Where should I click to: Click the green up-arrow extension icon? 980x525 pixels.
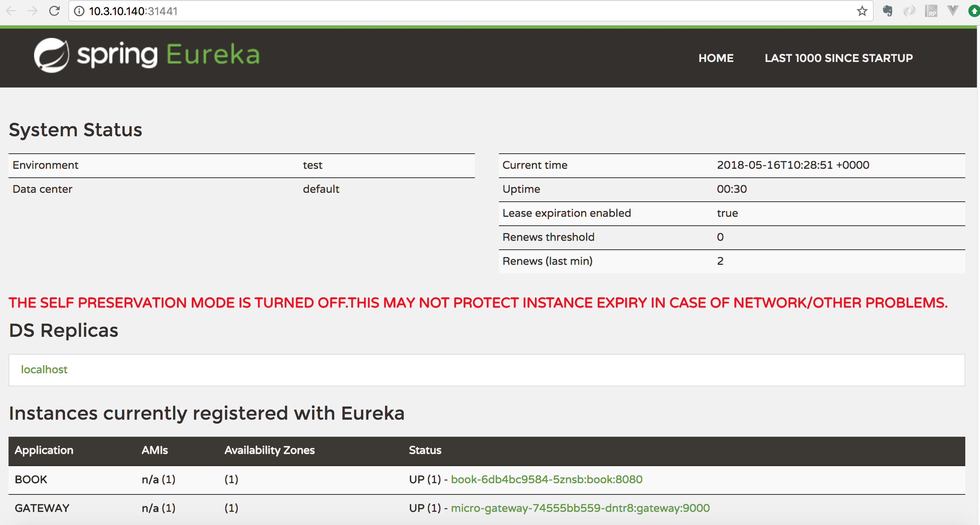click(x=974, y=11)
